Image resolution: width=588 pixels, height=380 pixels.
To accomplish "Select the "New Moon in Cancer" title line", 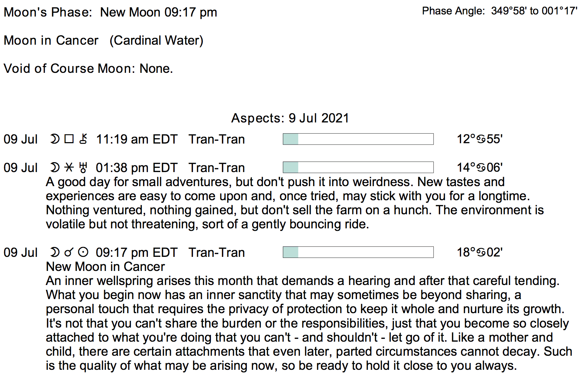I will 105,267.
